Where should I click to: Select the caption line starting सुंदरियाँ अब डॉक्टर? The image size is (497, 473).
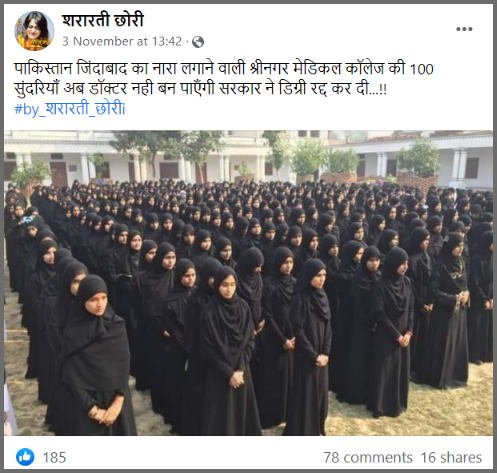coord(200,89)
